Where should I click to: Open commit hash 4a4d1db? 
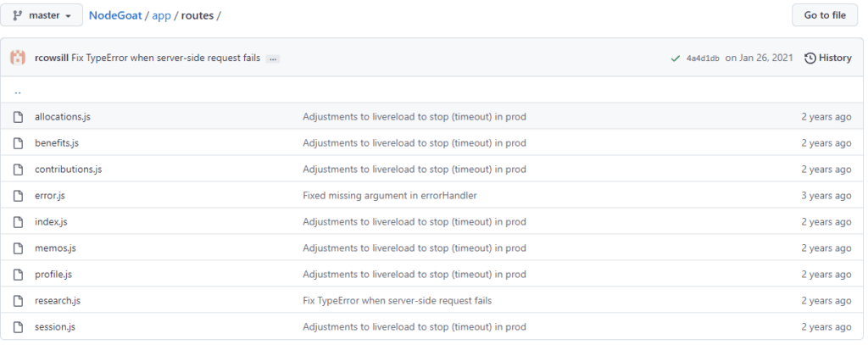pyautogui.click(x=703, y=58)
